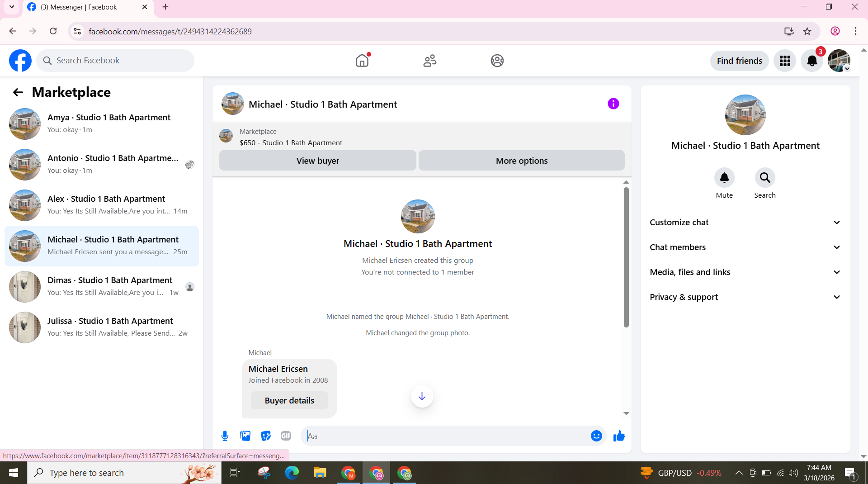Click the Facebook logo icon
This screenshot has width=868, height=484.
pos(20,61)
